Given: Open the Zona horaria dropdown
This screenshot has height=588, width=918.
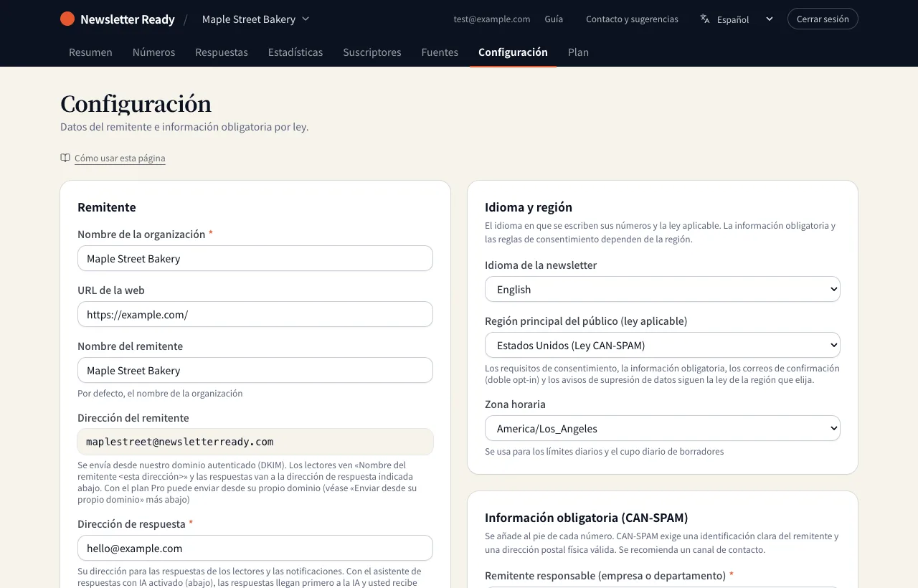Looking at the screenshot, I should point(663,429).
